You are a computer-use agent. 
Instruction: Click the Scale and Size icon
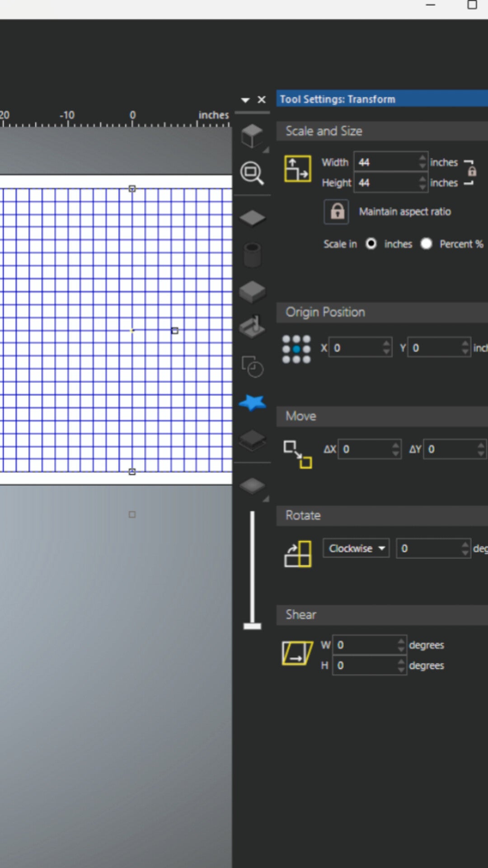click(297, 169)
